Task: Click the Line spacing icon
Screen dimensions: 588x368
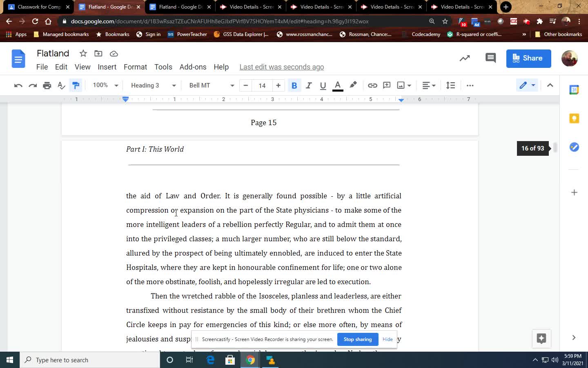Action: click(450, 85)
